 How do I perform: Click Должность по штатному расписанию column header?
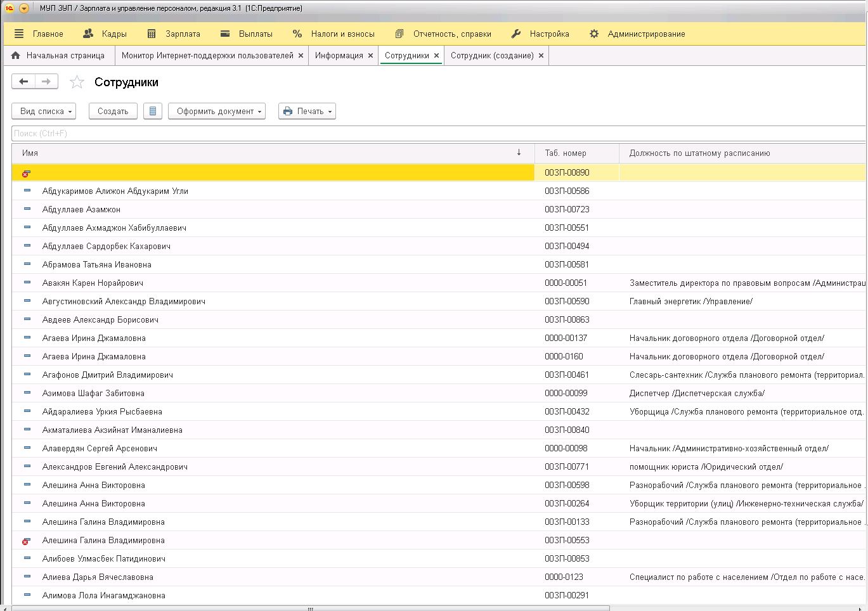(x=742, y=153)
